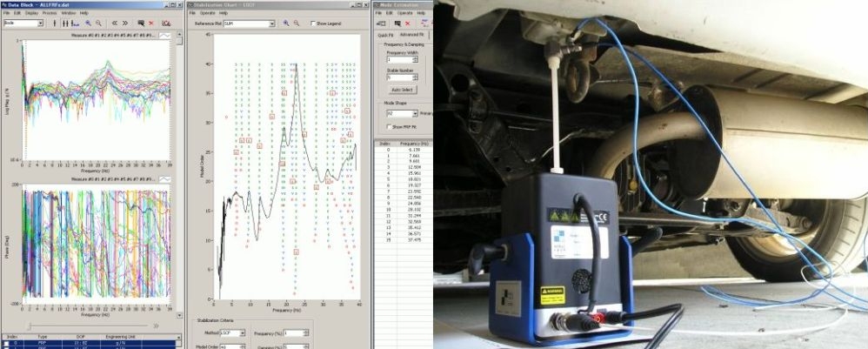
Task: Enable the Show Legend checkbox
Action: point(313,23)
